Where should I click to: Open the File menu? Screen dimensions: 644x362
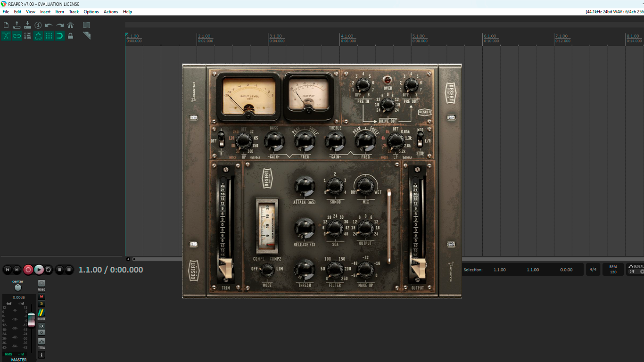tap(6, 12)
